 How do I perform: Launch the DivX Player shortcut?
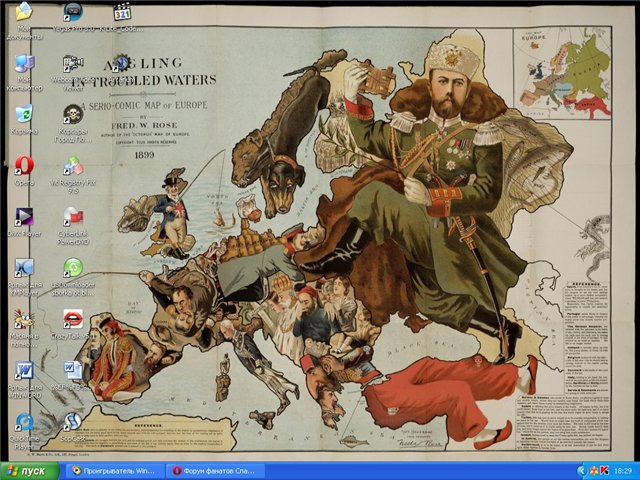click(24, 217)
